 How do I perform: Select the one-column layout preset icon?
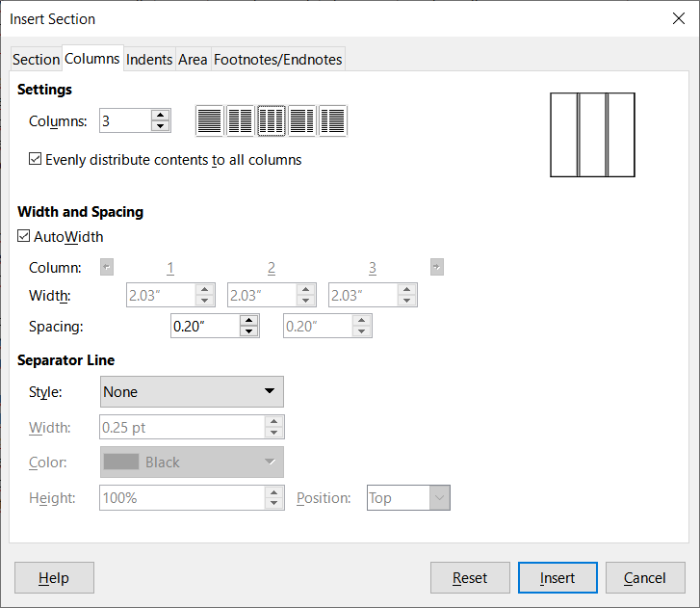click(209, 121)
